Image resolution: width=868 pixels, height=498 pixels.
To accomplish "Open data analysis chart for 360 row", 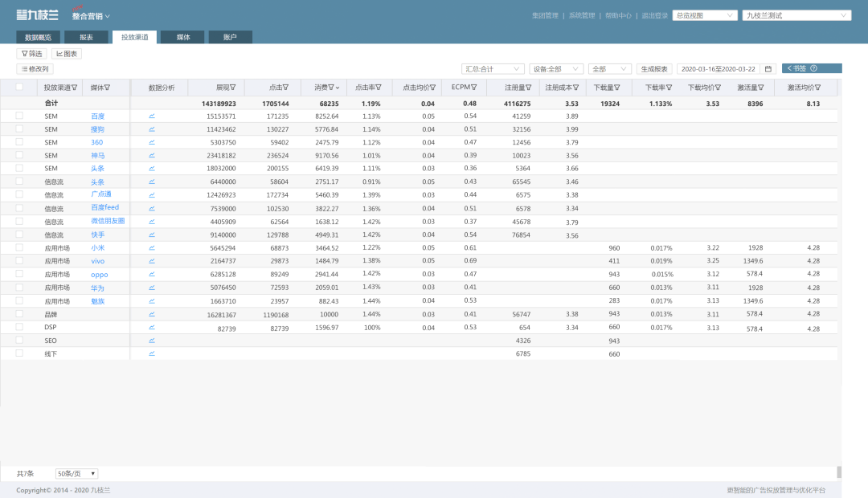I will pyautogui.click(x=152, y=142).
